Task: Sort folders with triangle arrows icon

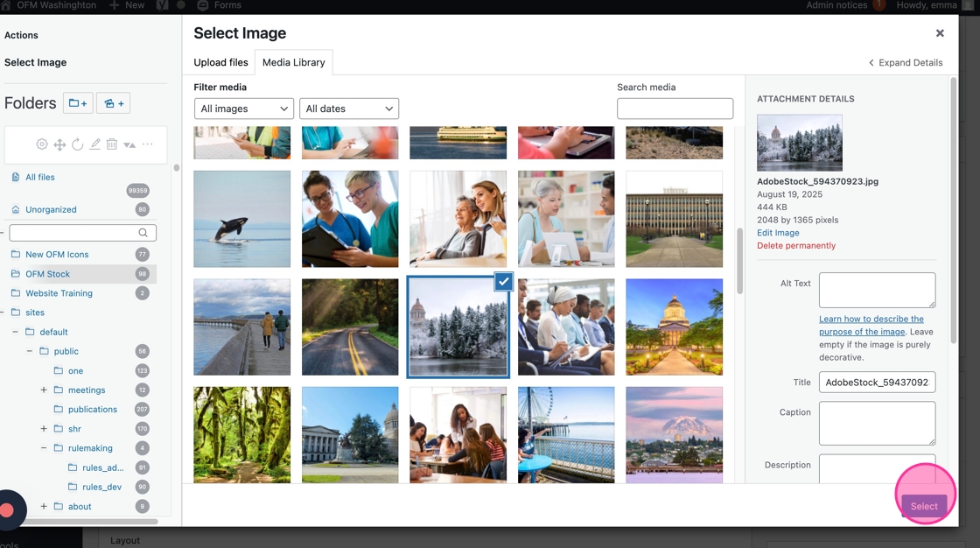Action: tap(129, 144)
